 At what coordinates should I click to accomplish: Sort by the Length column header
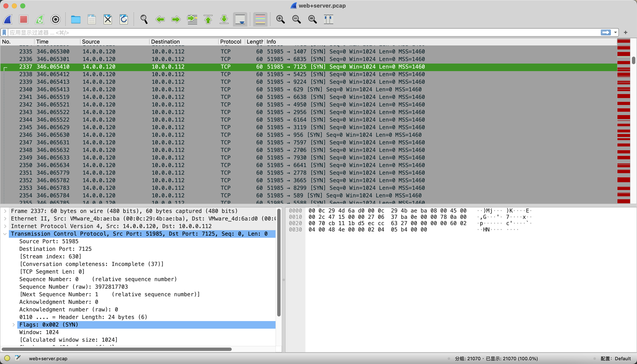pos(254,42)
